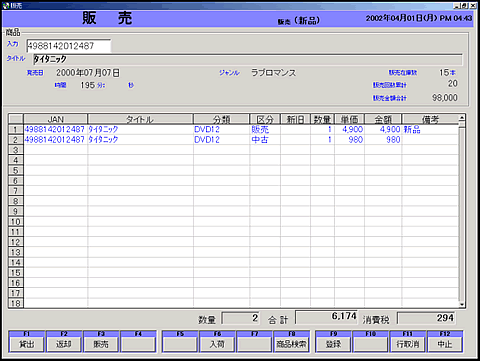Click the タイトル field showing タイタニック
Viewport: 480px width, 361px height.
pyautogui.click(x=247, y=59)
